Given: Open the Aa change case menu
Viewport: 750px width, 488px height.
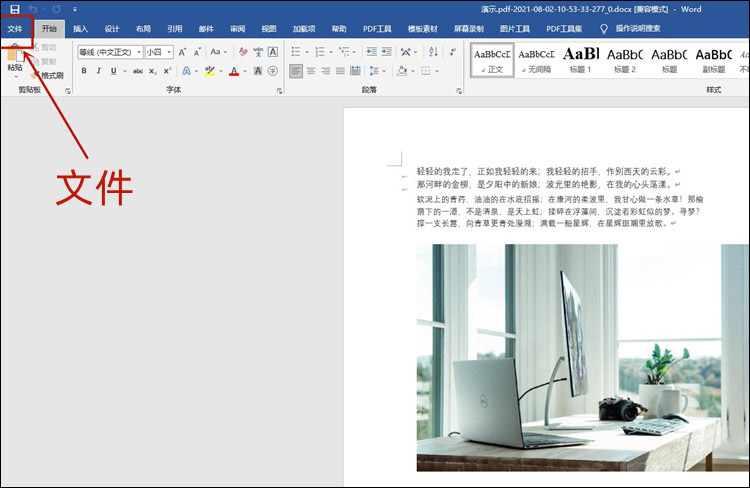Looking at the screenshot, I should tap(219, 52).
